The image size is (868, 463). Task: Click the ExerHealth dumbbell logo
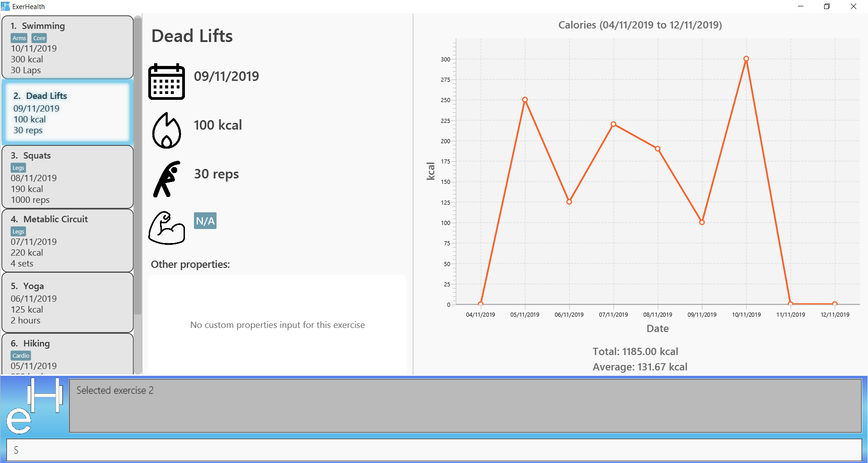point(34,406)
